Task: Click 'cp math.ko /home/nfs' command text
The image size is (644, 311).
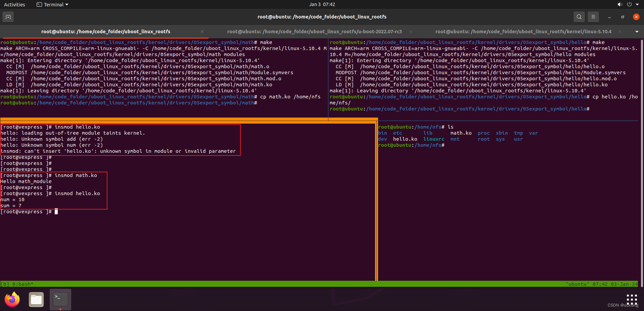Action: point(290,97)
